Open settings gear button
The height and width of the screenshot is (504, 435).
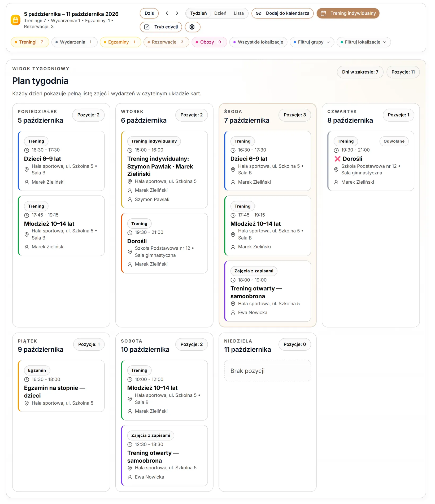pos(192,27)
